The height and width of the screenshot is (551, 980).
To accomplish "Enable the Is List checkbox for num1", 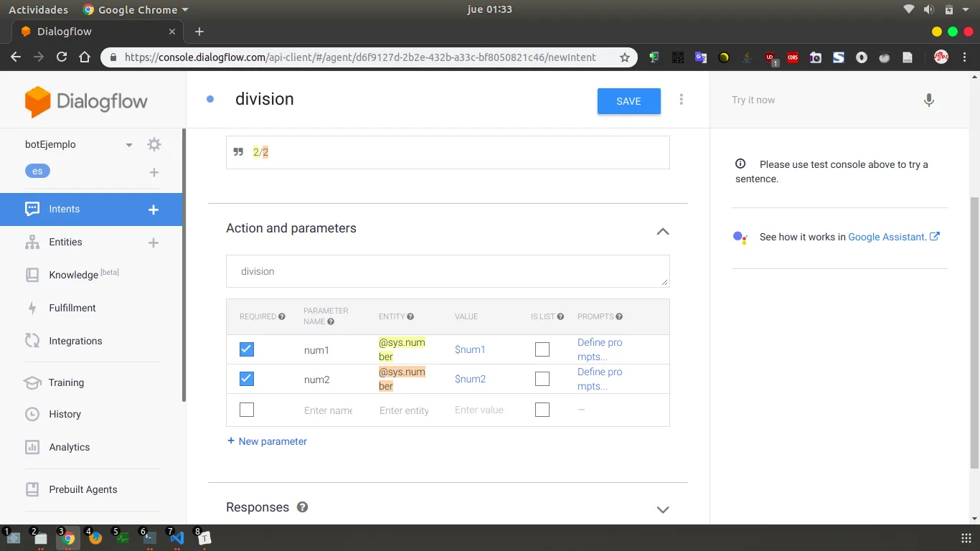I will (542, 349).
